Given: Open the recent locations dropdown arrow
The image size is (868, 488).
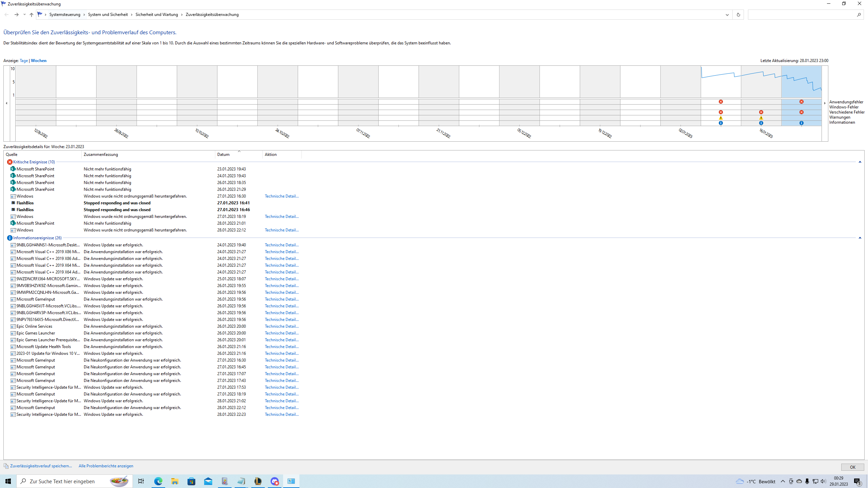Looking at the screenshot, I should (x=24, y=15).
